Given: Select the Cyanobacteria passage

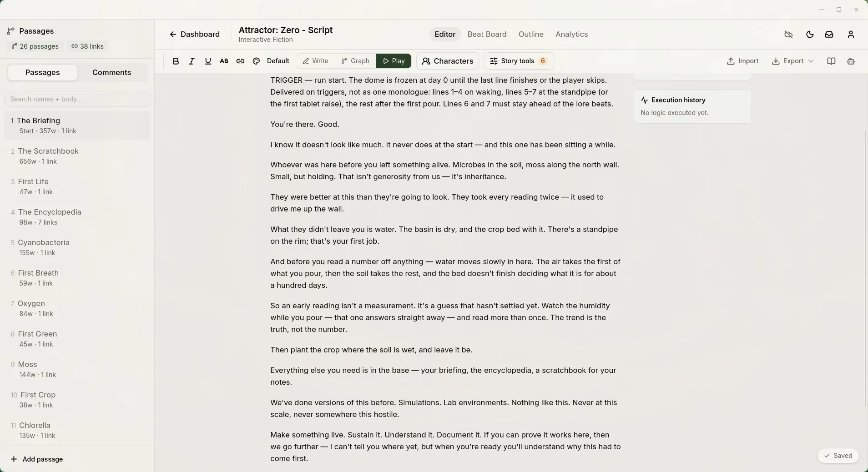Looking at the screenshot, I should pos(77,247).
